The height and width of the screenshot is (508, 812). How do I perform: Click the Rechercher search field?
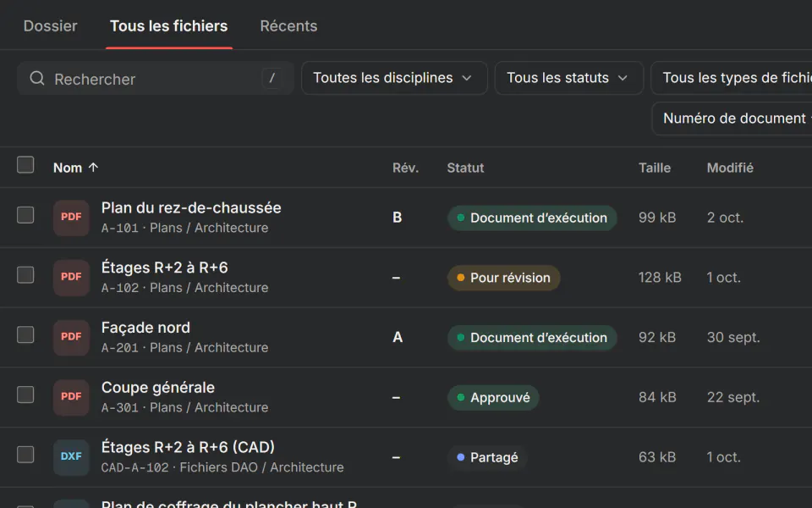pyautogui.click(x=156, y=78)
